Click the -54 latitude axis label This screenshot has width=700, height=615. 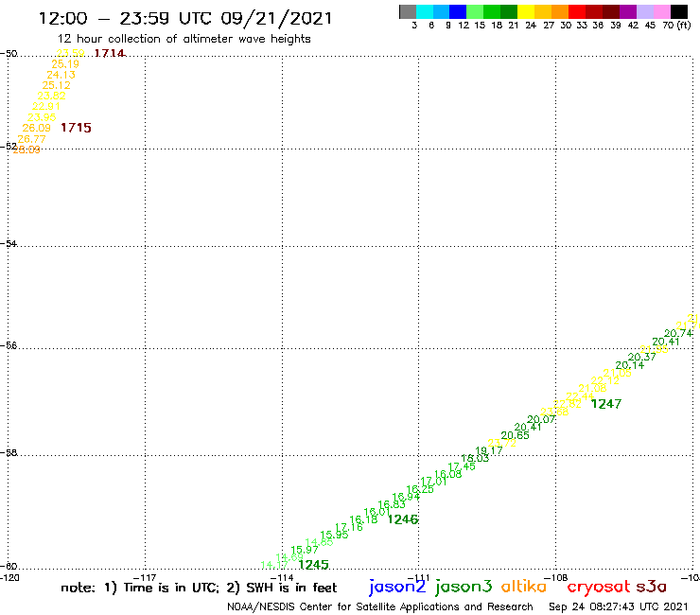tap(9, 244)
